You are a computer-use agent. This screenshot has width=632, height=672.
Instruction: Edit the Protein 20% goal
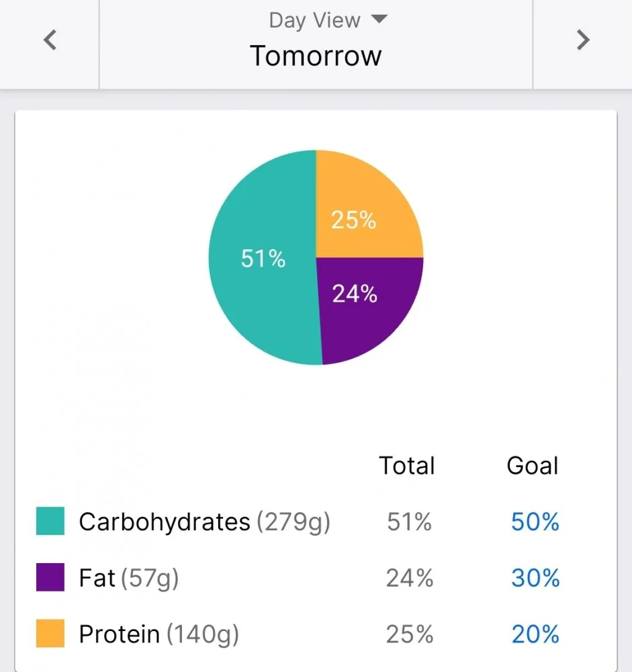tap(535, 634)
